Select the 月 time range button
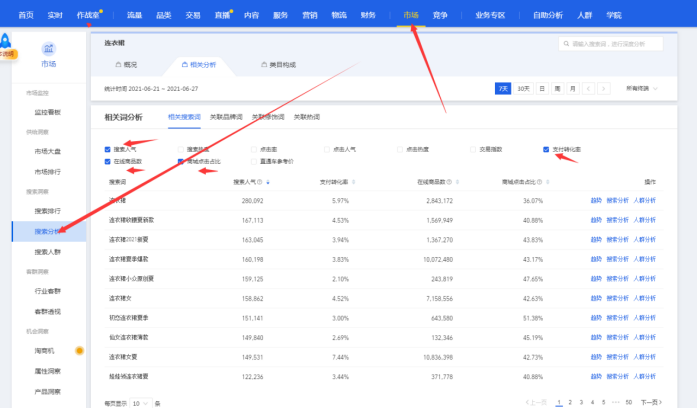The height and width of the screenshot is (408, 697). point(573,88)
